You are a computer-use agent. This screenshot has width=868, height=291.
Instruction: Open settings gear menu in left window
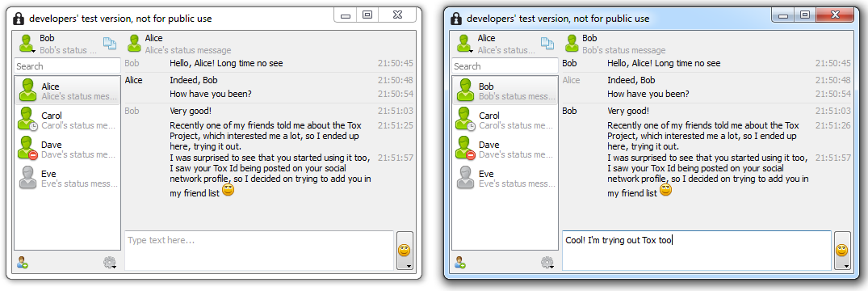(110, 263)
